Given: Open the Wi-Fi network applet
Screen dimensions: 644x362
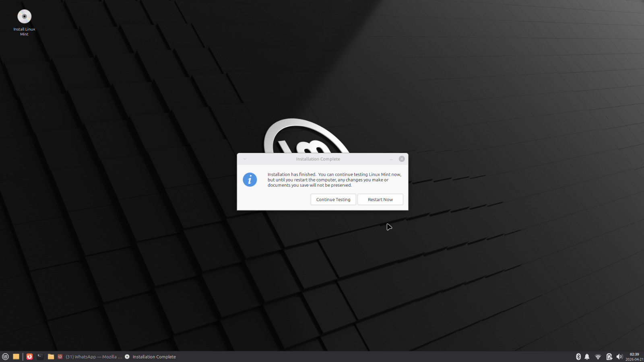Looking at the screenshot, I should 598,356.
